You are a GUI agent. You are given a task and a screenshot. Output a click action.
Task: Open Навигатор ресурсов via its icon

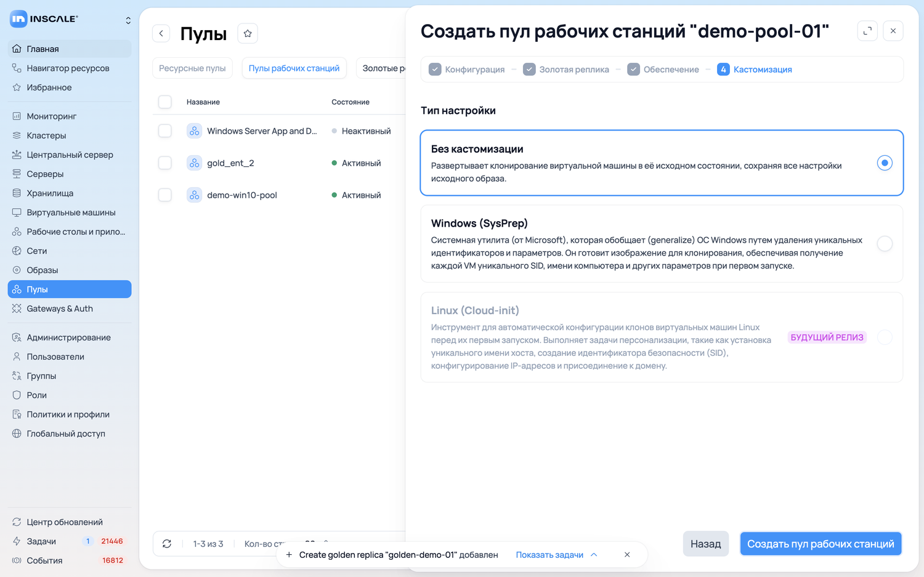click(17, 68)
